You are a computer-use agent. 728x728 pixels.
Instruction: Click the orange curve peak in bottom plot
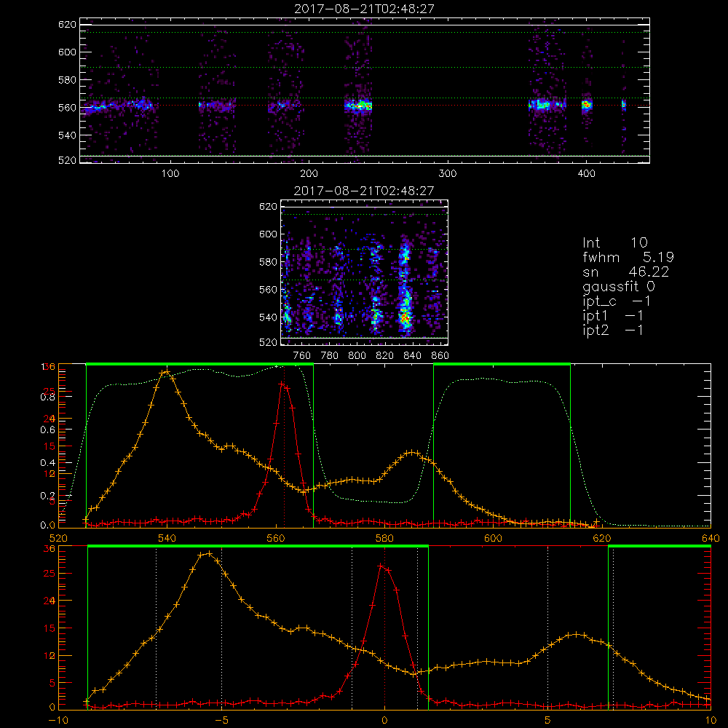click(x=210, y=553)
